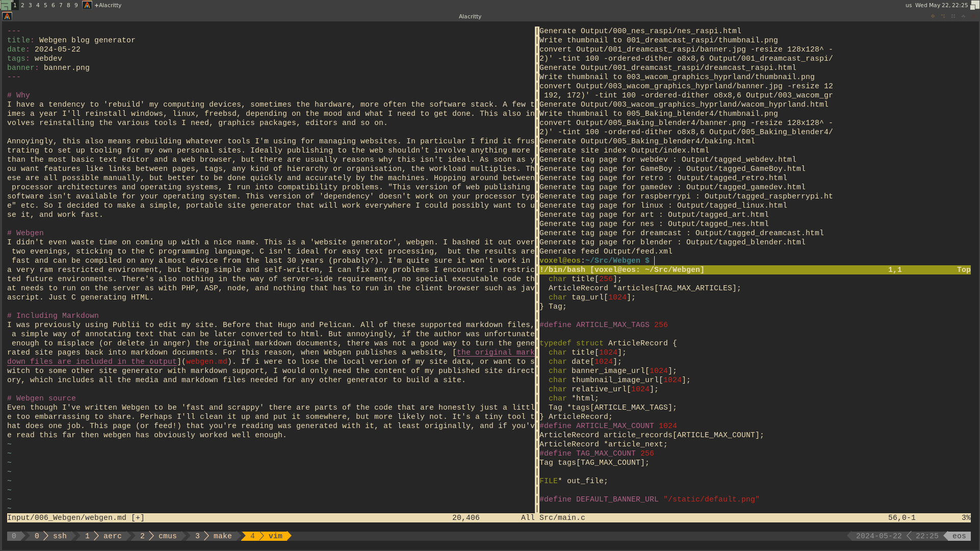Click the '# Webgen source' heading
This screenshot has height=551, width=980.
click(x=41, y=398)
